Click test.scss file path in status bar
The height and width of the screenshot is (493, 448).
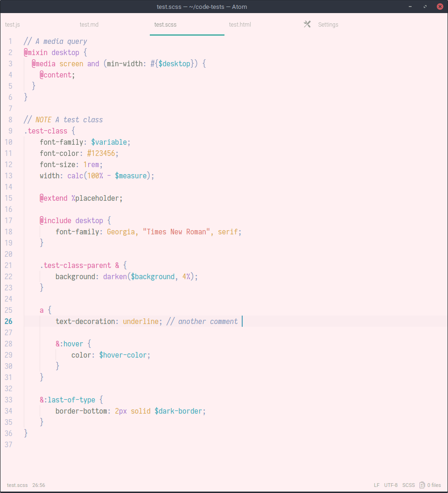[x=17, y=485]
